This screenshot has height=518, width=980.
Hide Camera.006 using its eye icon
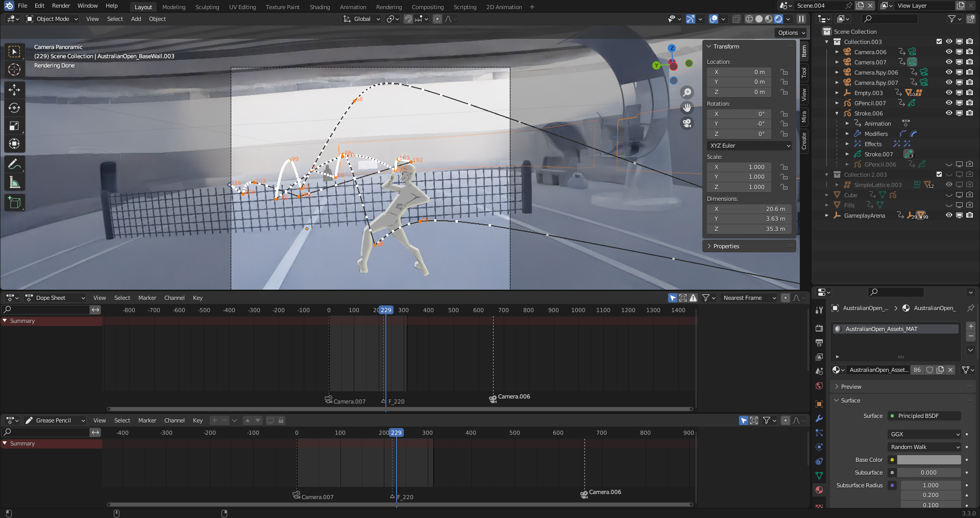tap(949, 52)
